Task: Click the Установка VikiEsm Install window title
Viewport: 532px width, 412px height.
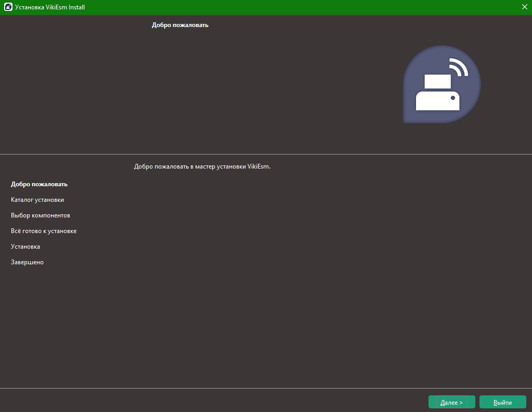Action: (x=50, y=7)
